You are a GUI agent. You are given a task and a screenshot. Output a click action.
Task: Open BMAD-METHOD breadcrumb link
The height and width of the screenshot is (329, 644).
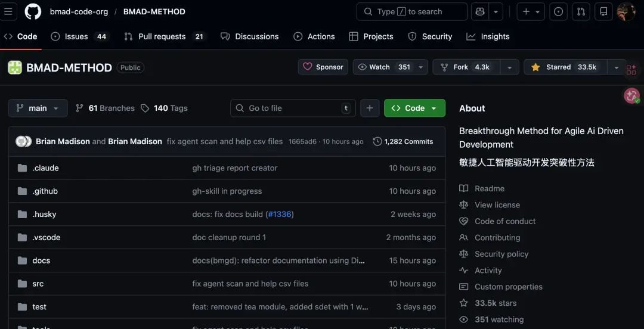(154, 11)
